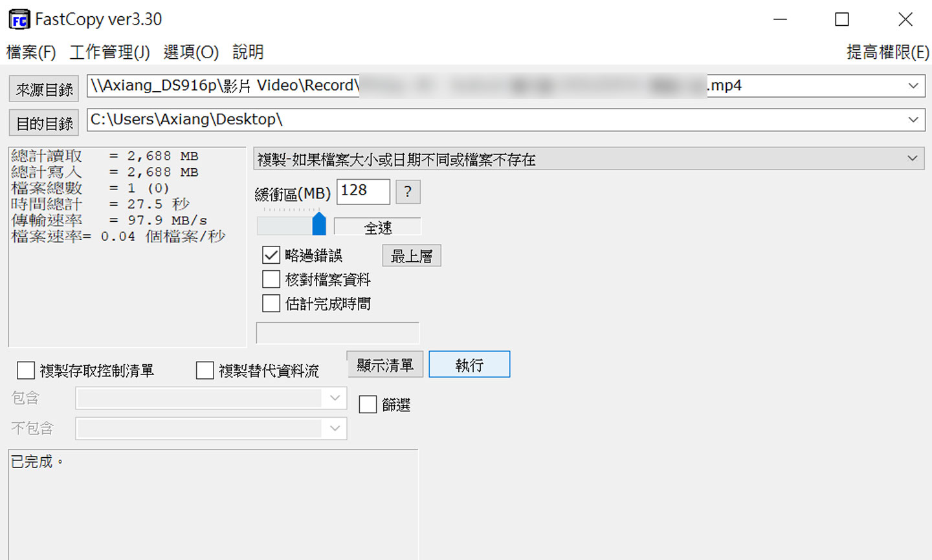
Task: Click the 目的目錄 destination directory button
Action: point(43,122)
